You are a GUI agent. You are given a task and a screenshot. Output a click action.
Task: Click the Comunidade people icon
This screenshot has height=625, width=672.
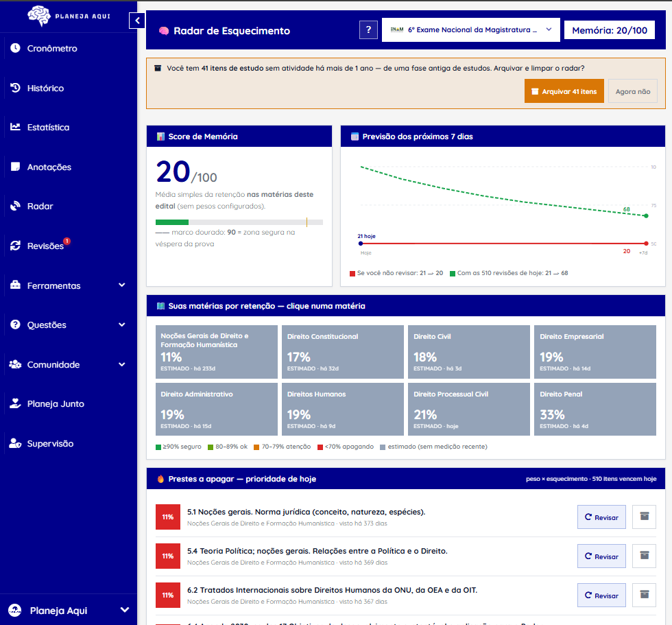tap(15, 364)
